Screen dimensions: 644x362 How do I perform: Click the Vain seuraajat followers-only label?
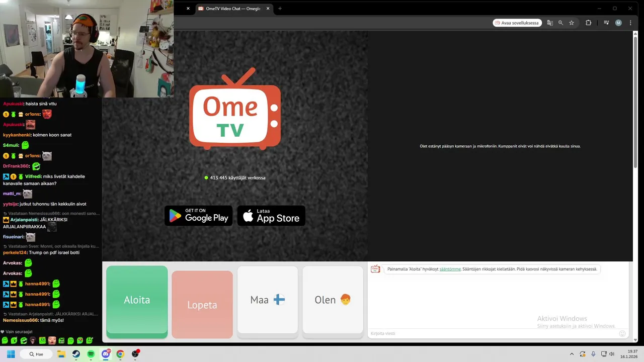[17, 332]
